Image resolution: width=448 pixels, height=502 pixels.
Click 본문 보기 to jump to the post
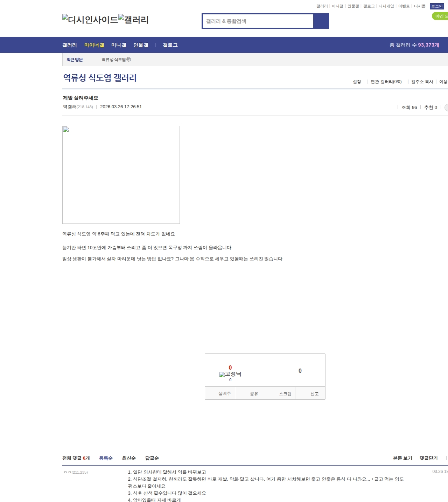pyautogui.click(x=402, y=458)
